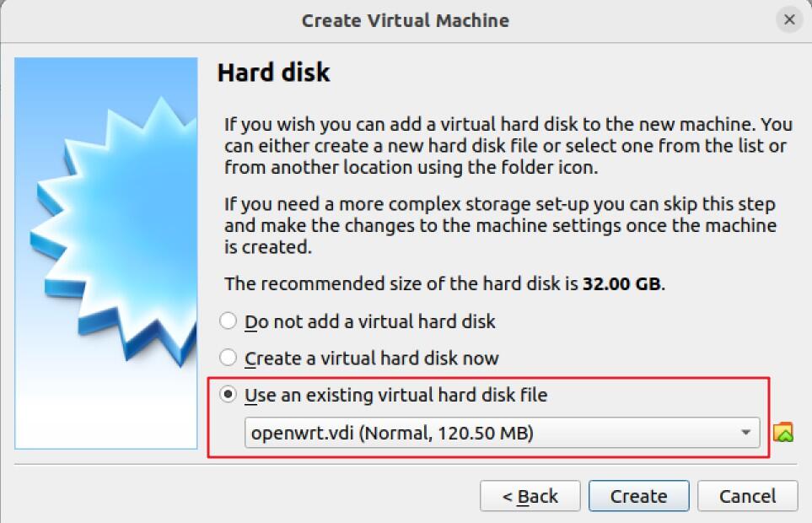This screenshot has width=812, height=523.
Task: Click the bold 32.00 GB recommended size text
Action: (621, 283)
